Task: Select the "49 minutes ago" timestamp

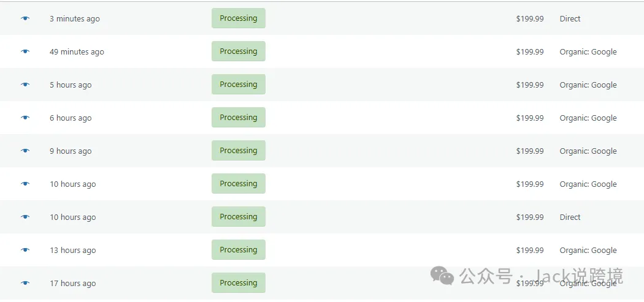Action: click(77, 52)
